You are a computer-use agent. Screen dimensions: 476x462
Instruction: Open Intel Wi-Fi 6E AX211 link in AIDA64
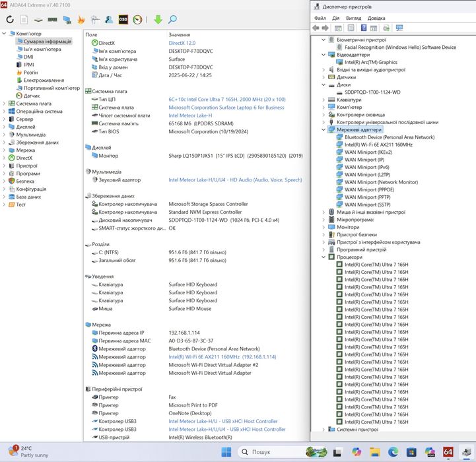click(222, 357)
